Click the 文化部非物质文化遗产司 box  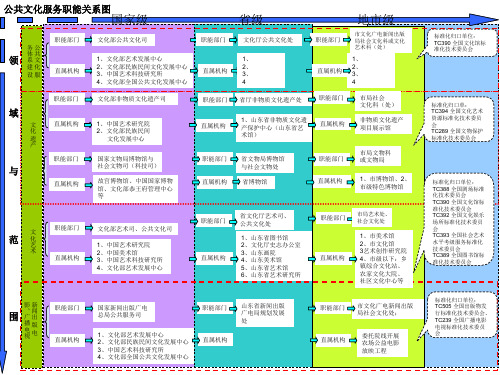coord(134,99)
